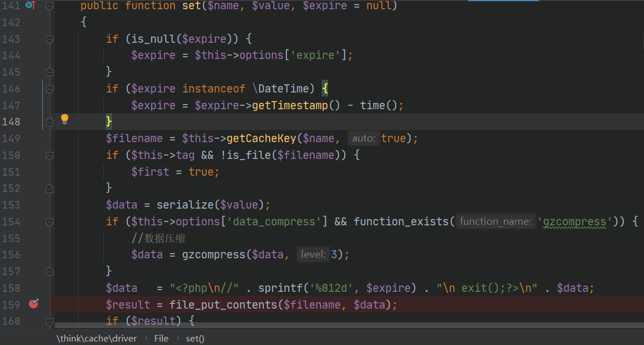Screen dimensions: 644x345
Task: Click line number 147 in the gutter
Action: (x=11, y=105)
